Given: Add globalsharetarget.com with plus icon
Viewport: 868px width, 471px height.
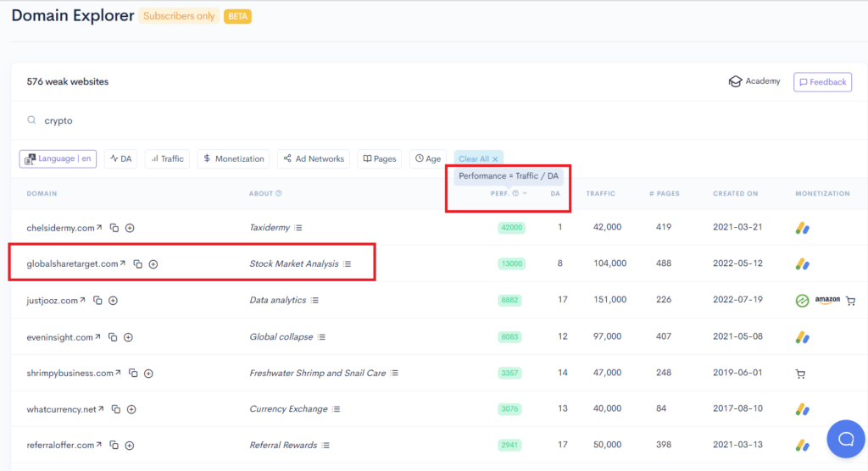Looking at the screenshot, I should (x=153, y=264).
